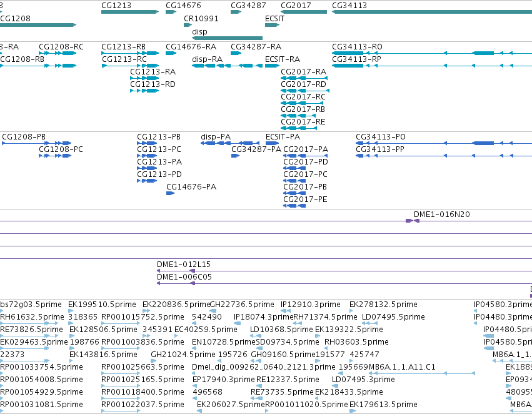Open EST RH61632.5prime
Image resolution: width=532 pixels, height=414 pixels.
[x=32, y=317]
